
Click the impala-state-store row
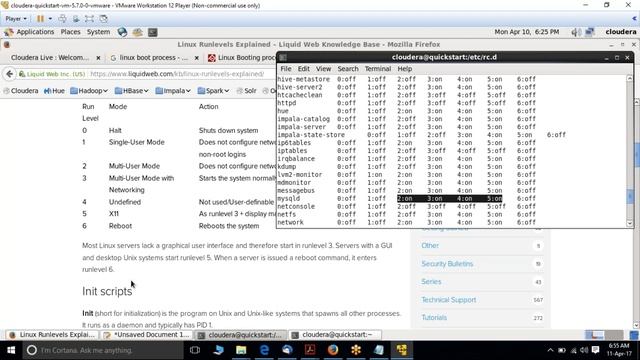click(421, 135)
